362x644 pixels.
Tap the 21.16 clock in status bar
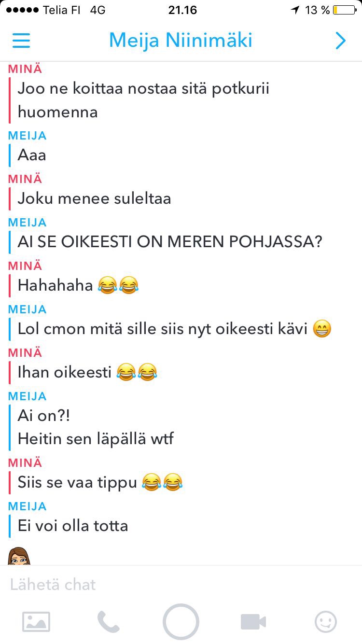point(182,10)
